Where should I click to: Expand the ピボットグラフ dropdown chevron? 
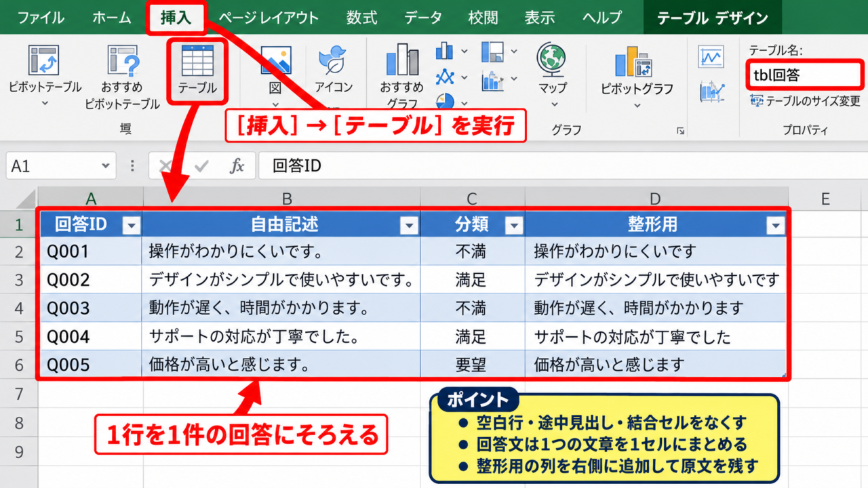pos(637,105)
